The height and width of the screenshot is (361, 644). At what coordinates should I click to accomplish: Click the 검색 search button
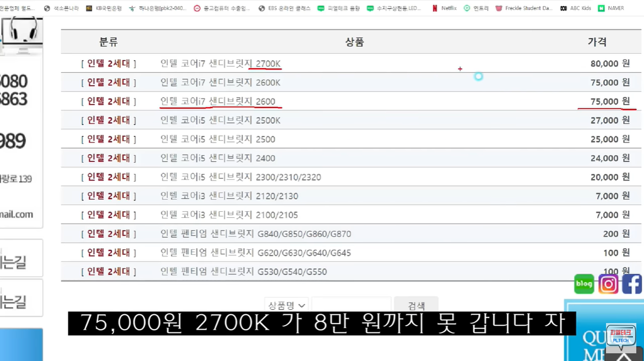416,305
